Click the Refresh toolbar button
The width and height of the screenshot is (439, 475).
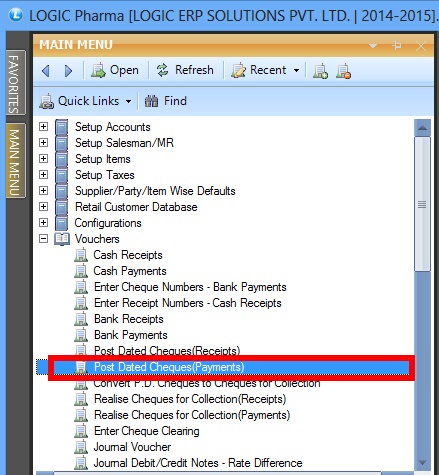tap(185, 70)
